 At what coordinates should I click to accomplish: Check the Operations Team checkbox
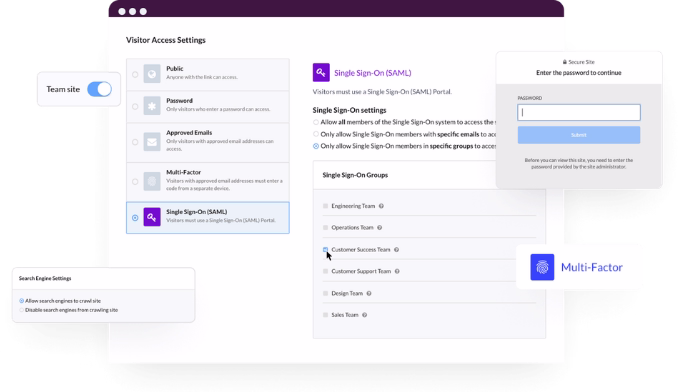tap(326, 228)
